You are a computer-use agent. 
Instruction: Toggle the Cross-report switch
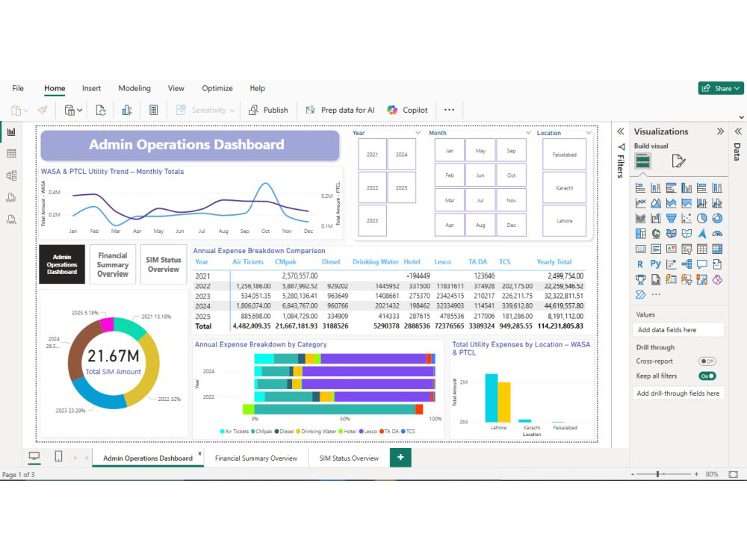(707, 361)
